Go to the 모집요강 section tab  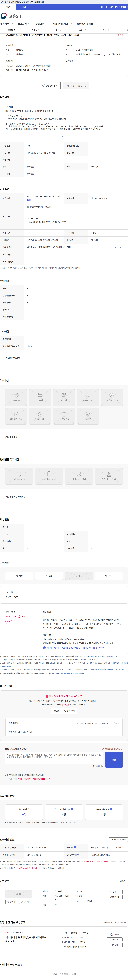[x=12, y=30]
